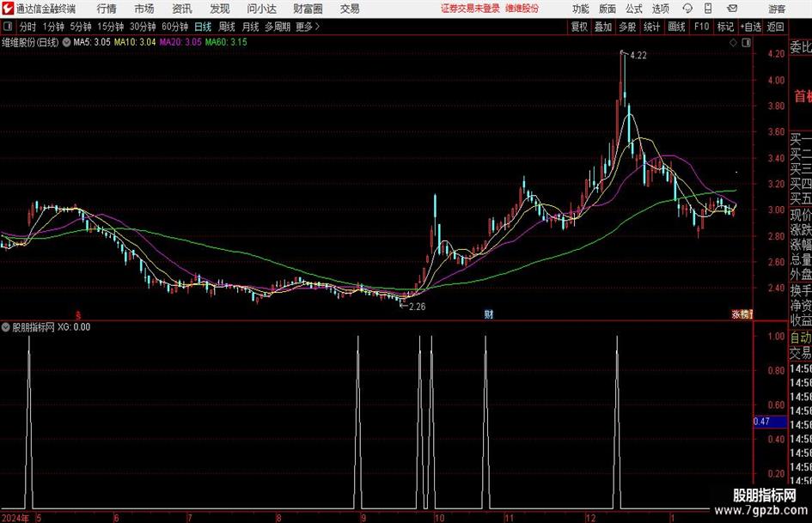Viewport: 812px width, 523px height.
Task: Switch to 30分钟 period
Action: point(143,27)
